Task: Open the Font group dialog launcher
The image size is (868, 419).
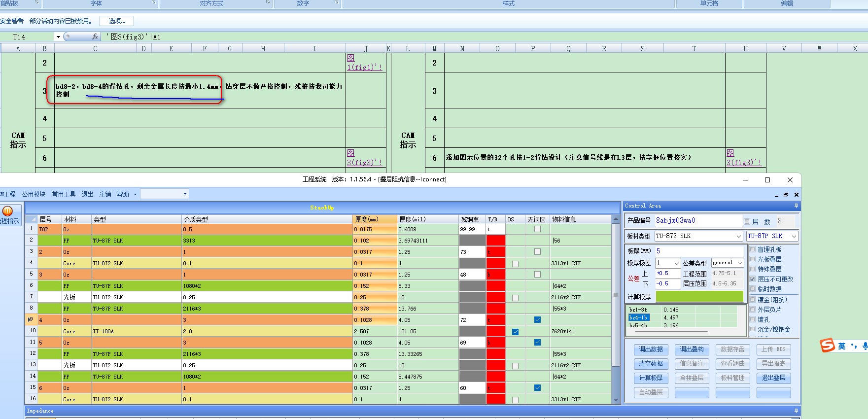Action: (154, 3)
